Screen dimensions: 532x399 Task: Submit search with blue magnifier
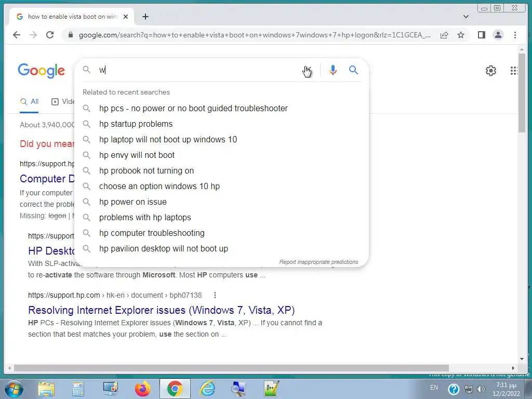coord(353,70)
